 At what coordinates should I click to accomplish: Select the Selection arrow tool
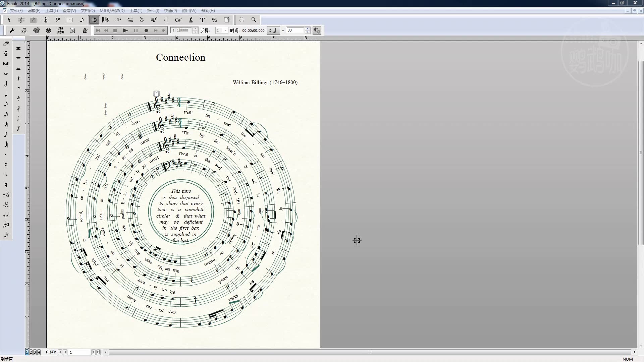(9, 20)
